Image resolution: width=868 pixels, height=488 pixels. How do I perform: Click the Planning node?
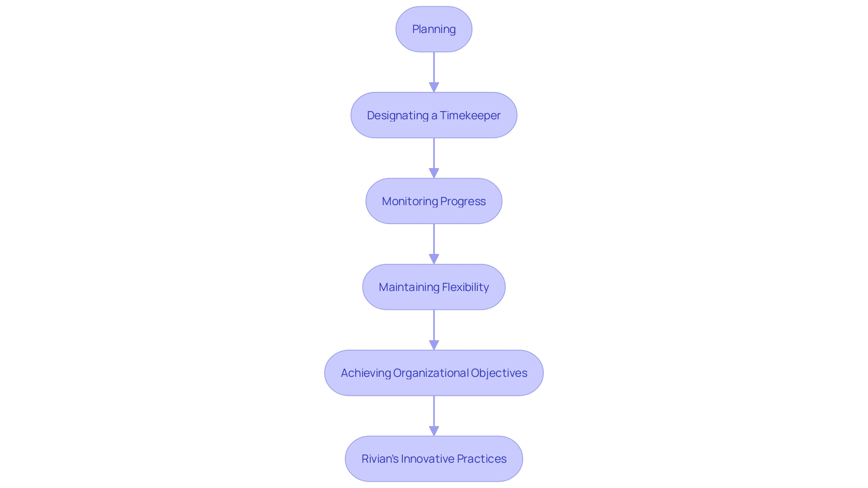click(434, 28)
